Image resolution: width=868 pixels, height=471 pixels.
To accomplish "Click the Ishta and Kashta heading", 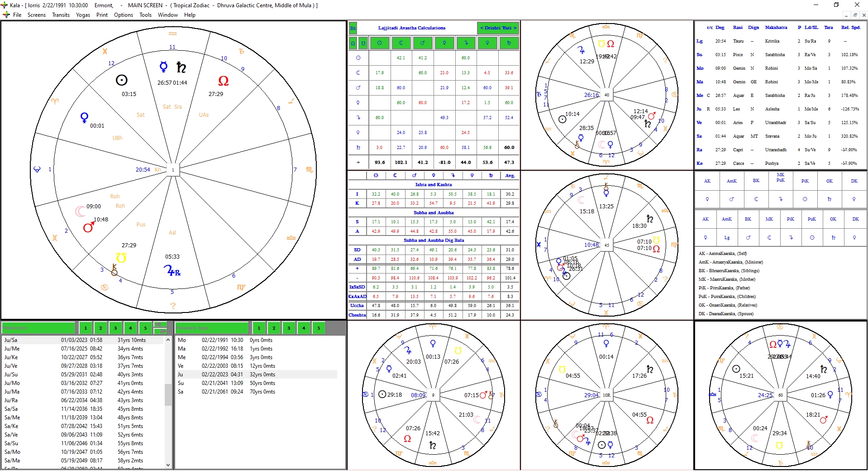I will pos(434,185).
